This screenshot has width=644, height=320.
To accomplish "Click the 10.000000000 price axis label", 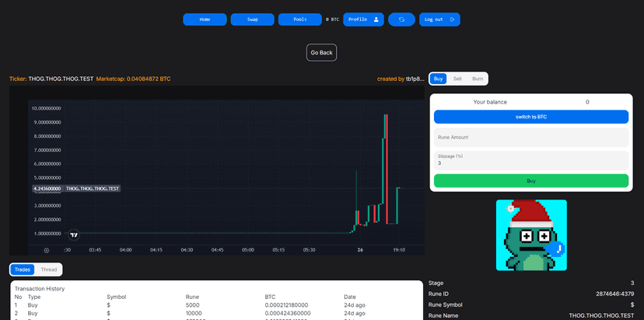I will pos(46,108).
